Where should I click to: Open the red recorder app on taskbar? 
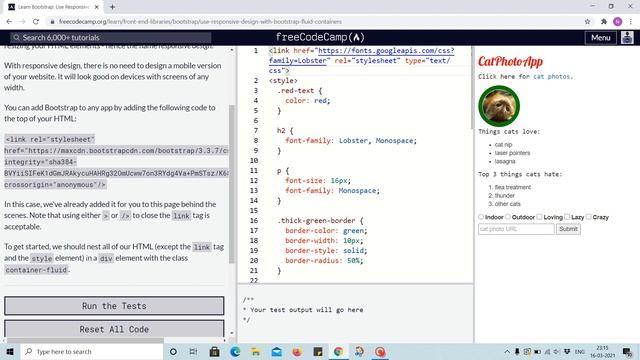pyautogui.click(x=380, y=351)
